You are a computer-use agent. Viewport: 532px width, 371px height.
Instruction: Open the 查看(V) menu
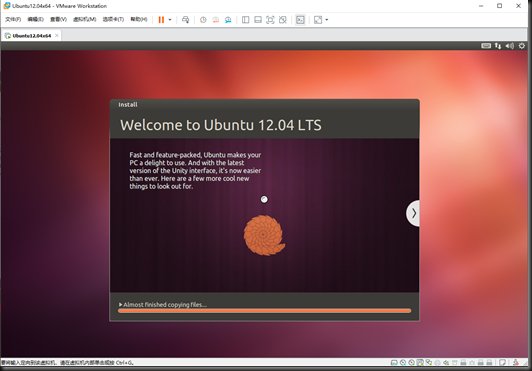(x=58, y=19)
